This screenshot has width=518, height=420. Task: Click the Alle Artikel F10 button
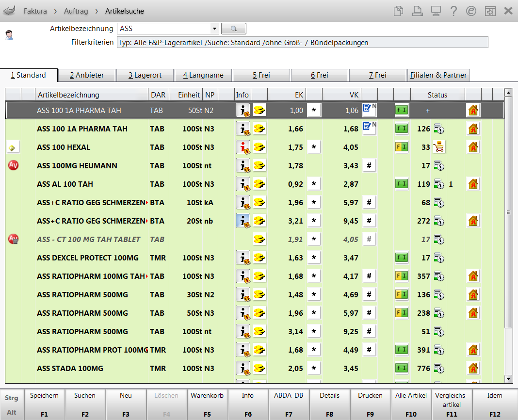click(x=411, y=404)
